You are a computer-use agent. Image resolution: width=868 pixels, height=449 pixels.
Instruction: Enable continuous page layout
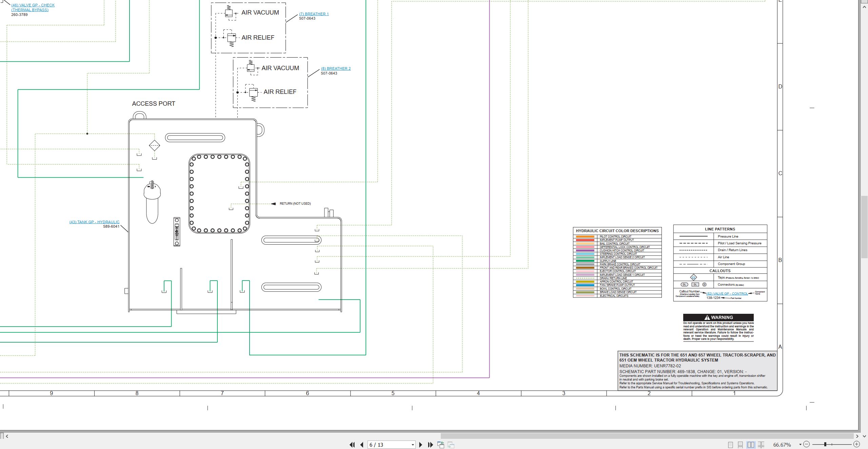click(741, 445)
